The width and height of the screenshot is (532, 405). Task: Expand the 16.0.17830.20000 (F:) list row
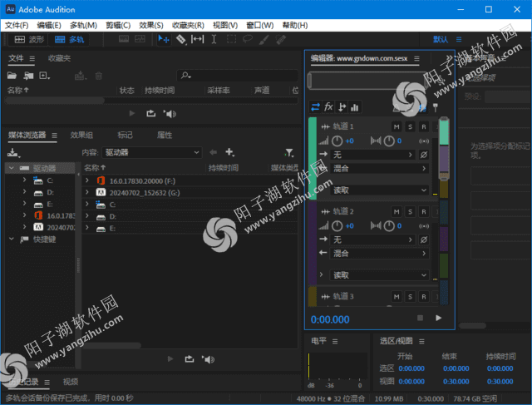pos(87,180)
